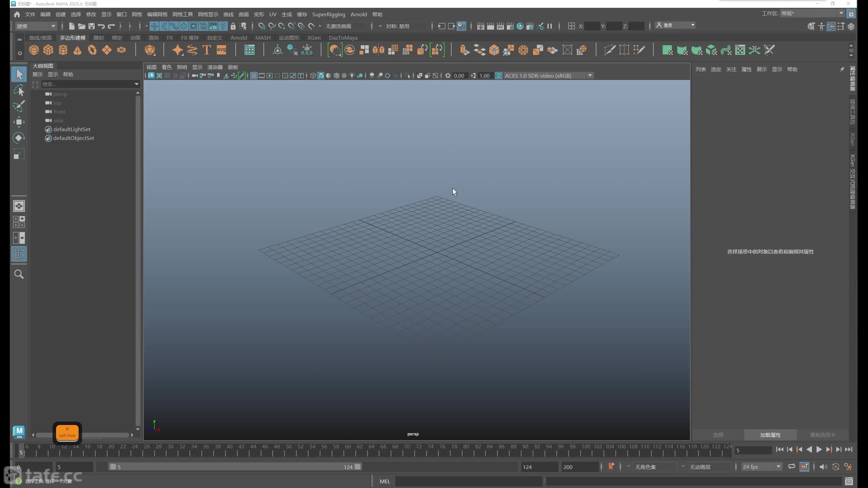Activate the Rotate tool in the toolbox
This screenshot has width=868, height=488.
coord(19,138)
